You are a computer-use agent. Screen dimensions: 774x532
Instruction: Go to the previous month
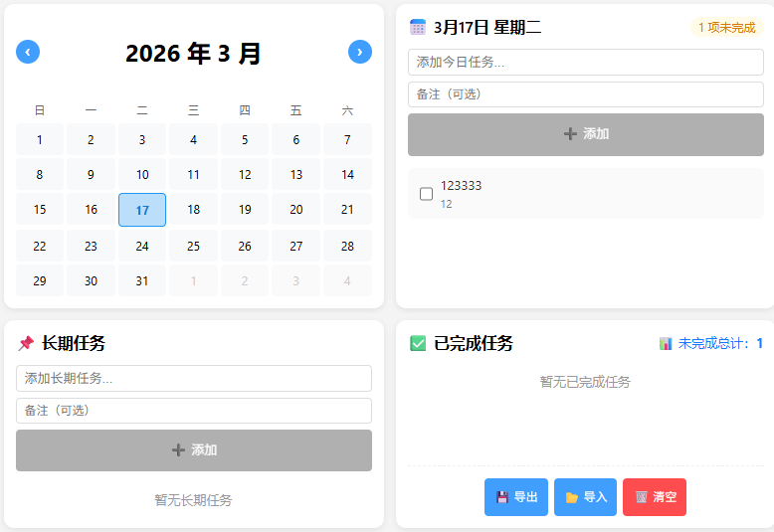(28, 52)
